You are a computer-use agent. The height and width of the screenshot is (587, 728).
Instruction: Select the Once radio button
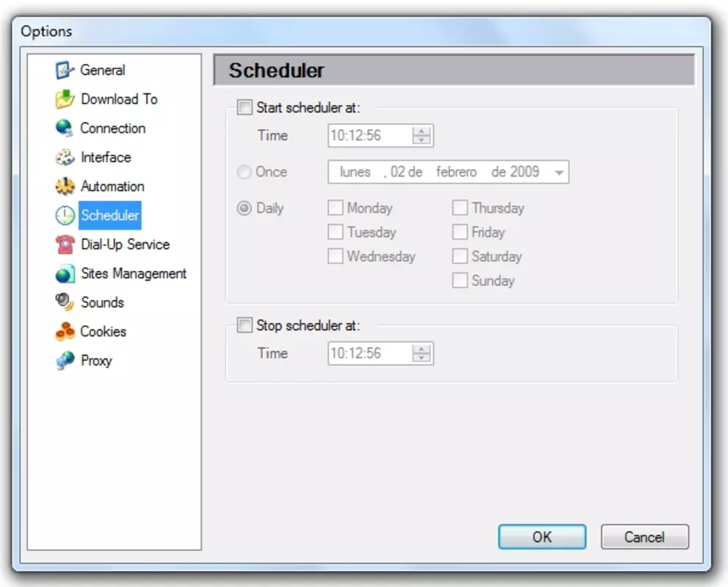click(244, 172)
